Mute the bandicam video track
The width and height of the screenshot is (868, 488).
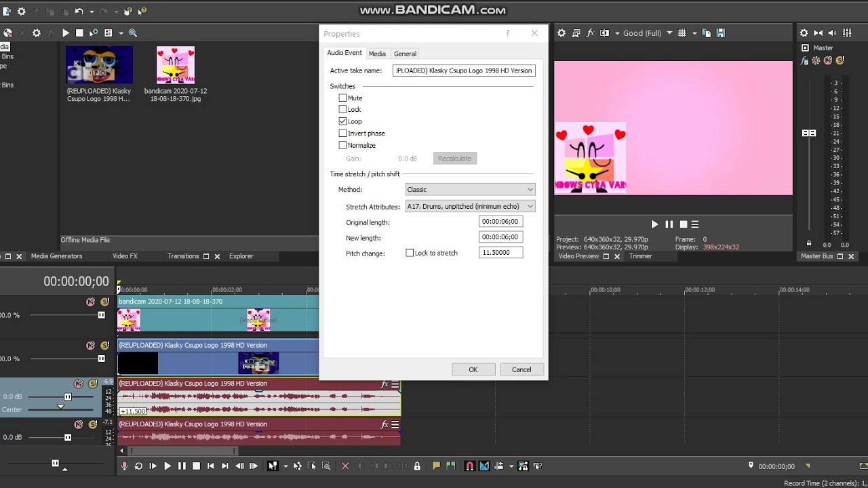click(90, 302)
